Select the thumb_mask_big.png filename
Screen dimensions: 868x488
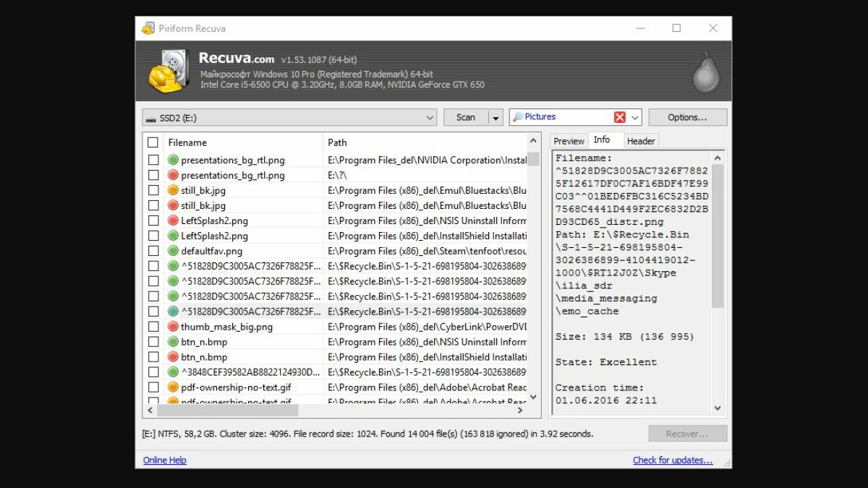point(226,327)
